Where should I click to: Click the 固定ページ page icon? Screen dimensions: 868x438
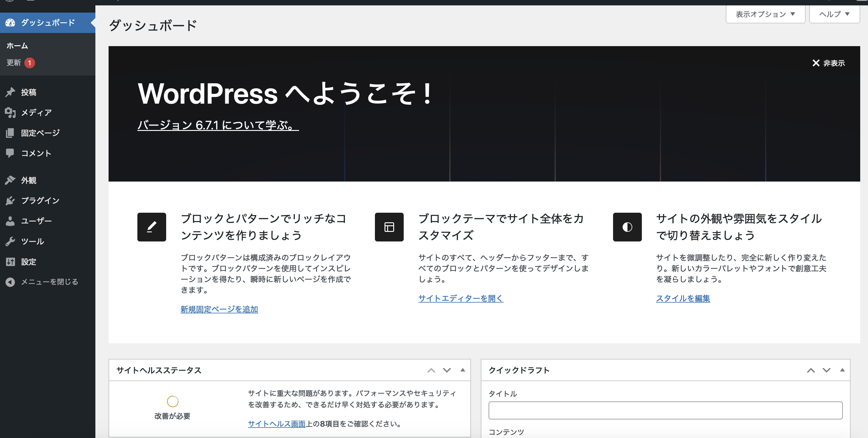10,133
